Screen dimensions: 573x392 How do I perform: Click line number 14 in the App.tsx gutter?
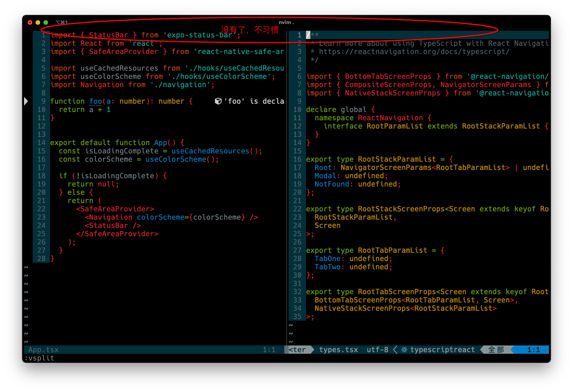[41, 143]
